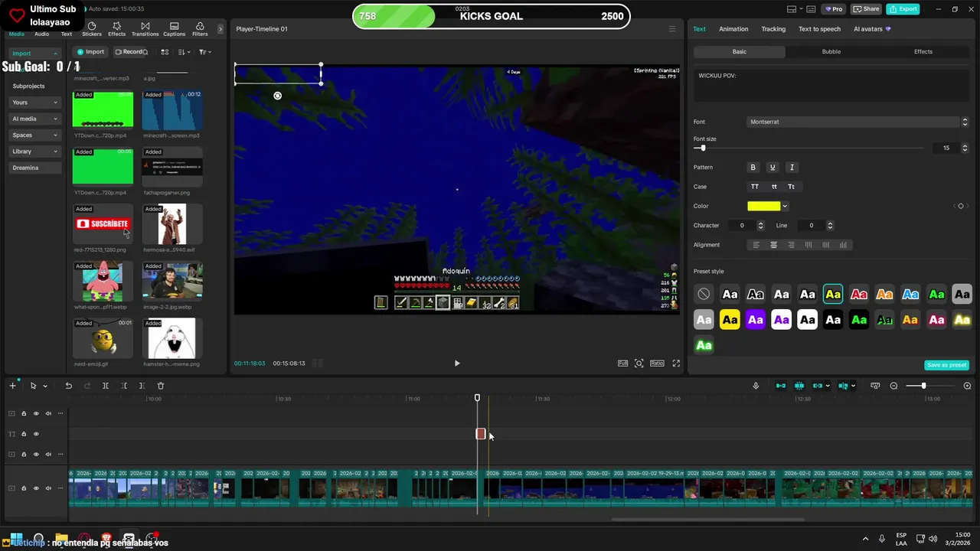Viewport: 980px width, 551px height.
Task: Switch to the Tracking tab
Action: coord(773,29)
